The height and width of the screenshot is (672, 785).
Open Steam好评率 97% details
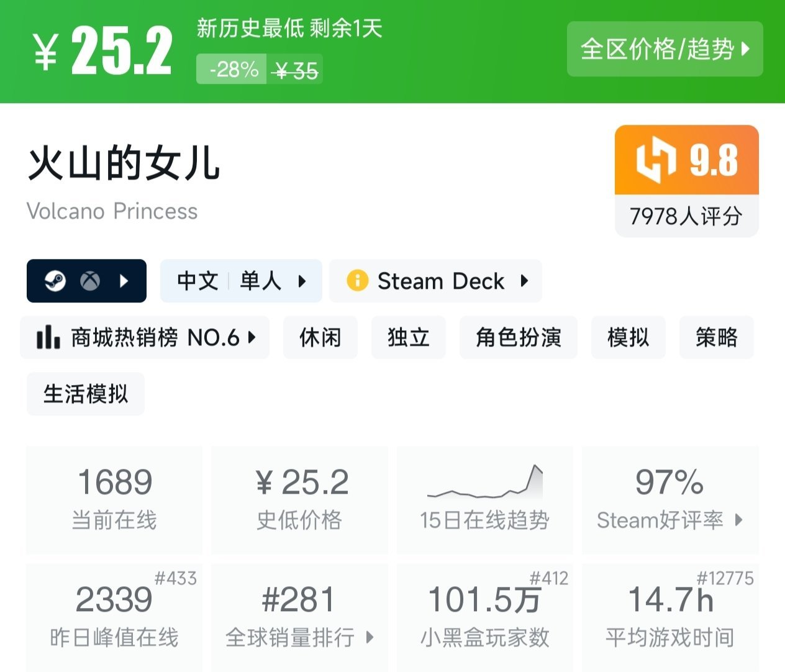tap(669, 500)
